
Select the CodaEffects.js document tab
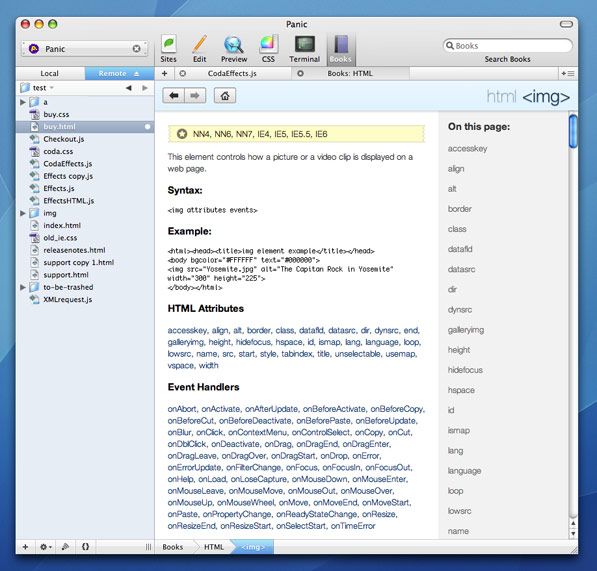[x=232, y=73]
